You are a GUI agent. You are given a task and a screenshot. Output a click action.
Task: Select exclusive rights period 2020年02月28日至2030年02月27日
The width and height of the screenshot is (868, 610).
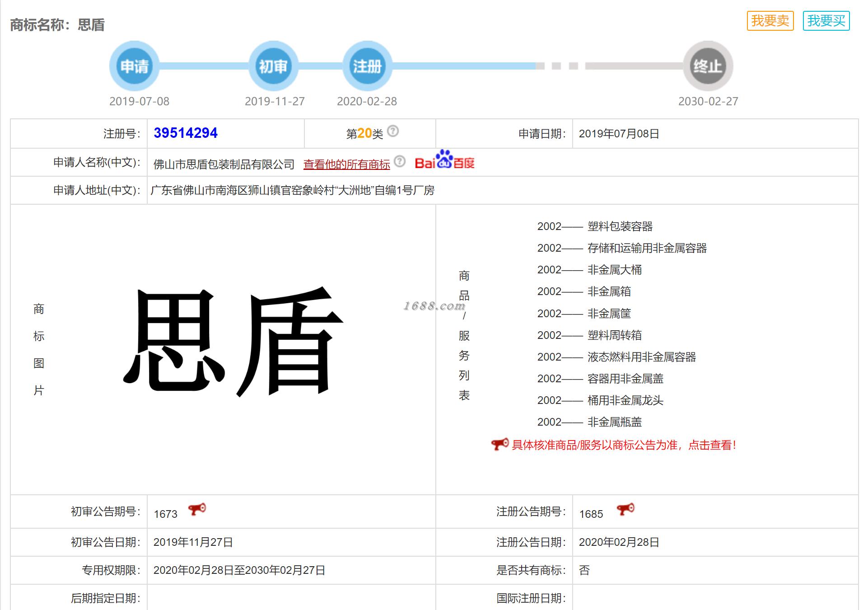coord(239,570)
